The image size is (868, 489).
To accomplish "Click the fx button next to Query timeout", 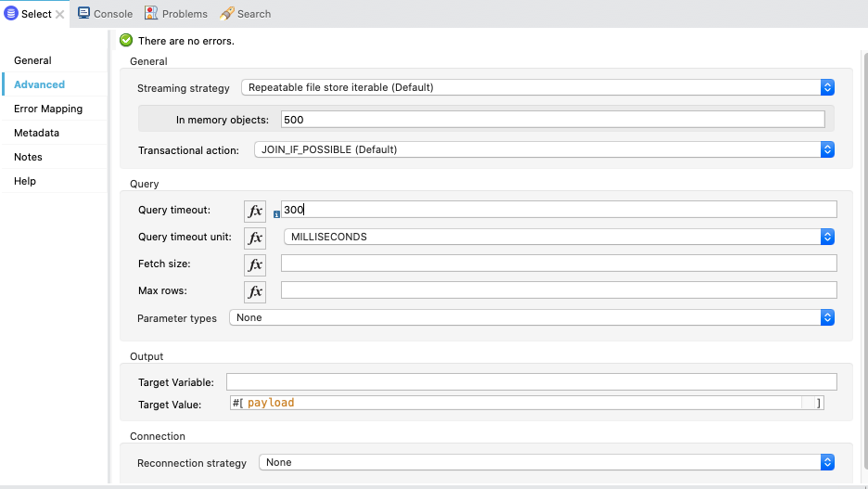I will coord(254,211).
